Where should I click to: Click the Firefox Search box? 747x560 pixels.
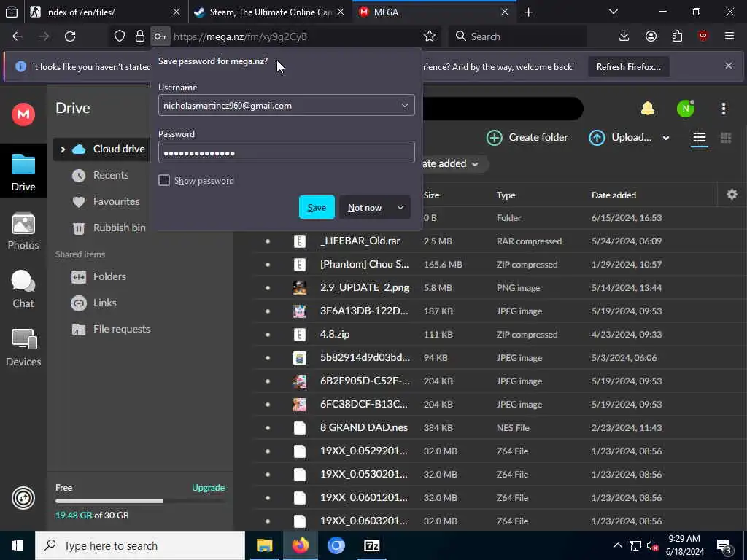point(517,36)
